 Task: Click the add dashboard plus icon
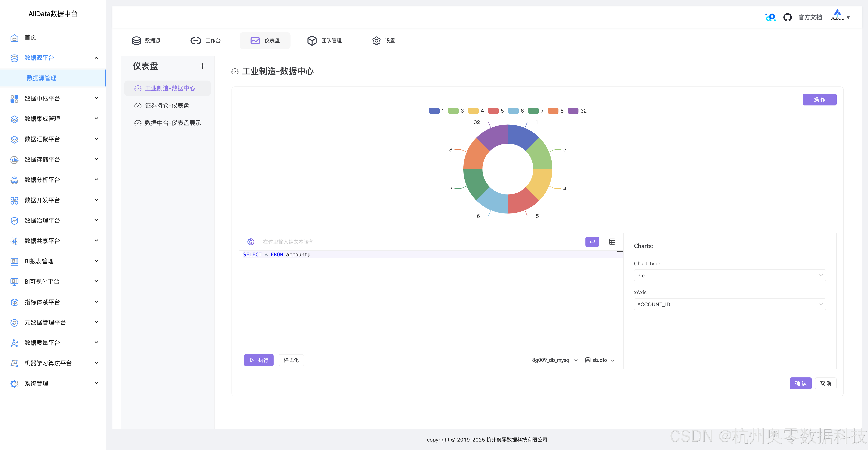pos(202,66)
